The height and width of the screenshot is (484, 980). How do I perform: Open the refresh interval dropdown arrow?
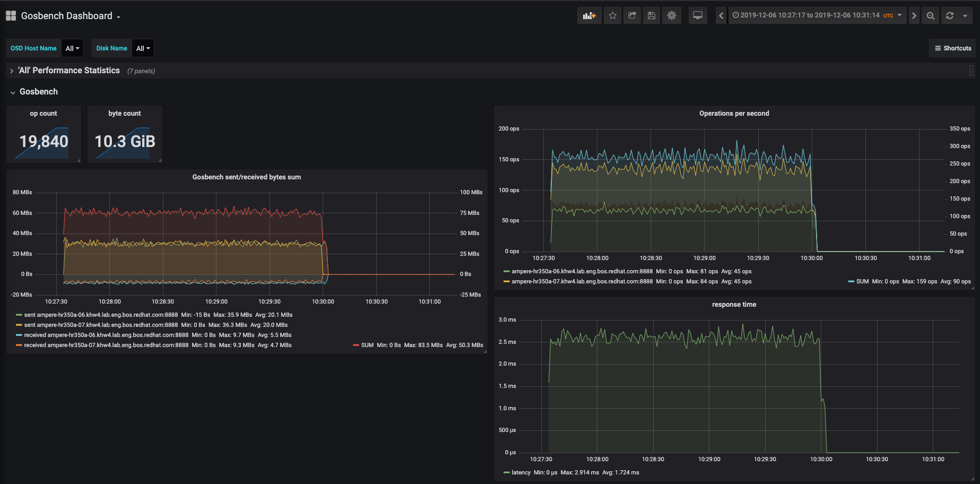pos(965,15)
